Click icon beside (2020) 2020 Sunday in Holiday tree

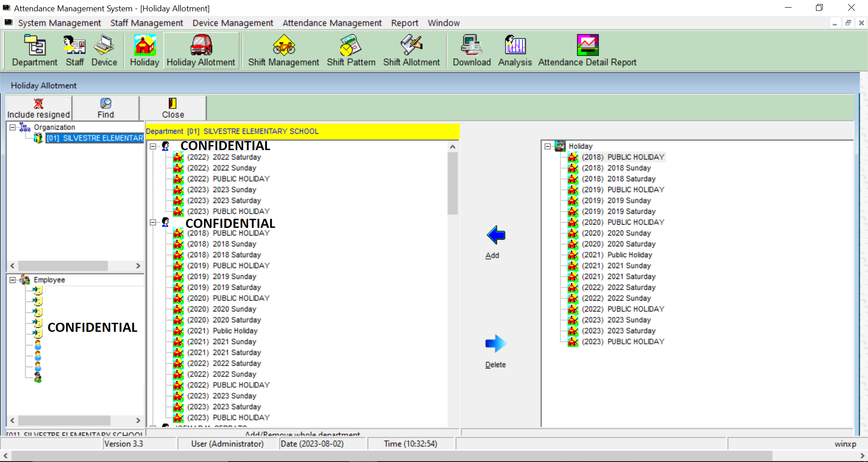point(573,233)
